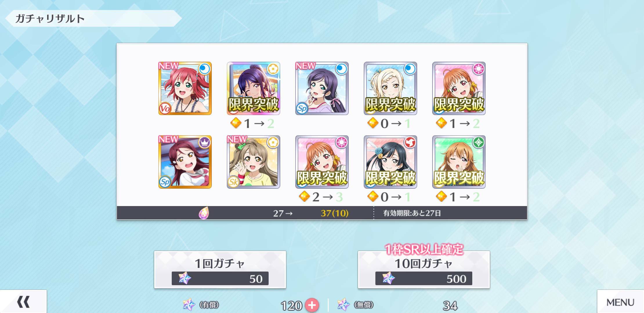Click the Vo type badge on first card
The height and width of the screenshot is (313, 644).
(x=165, y=108)
